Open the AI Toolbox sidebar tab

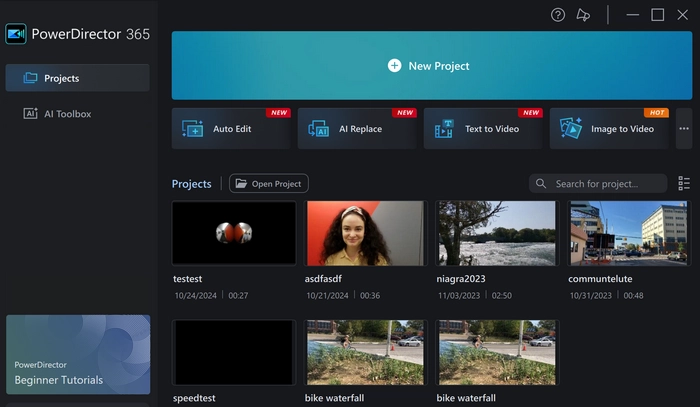click(x=78, y=114)
